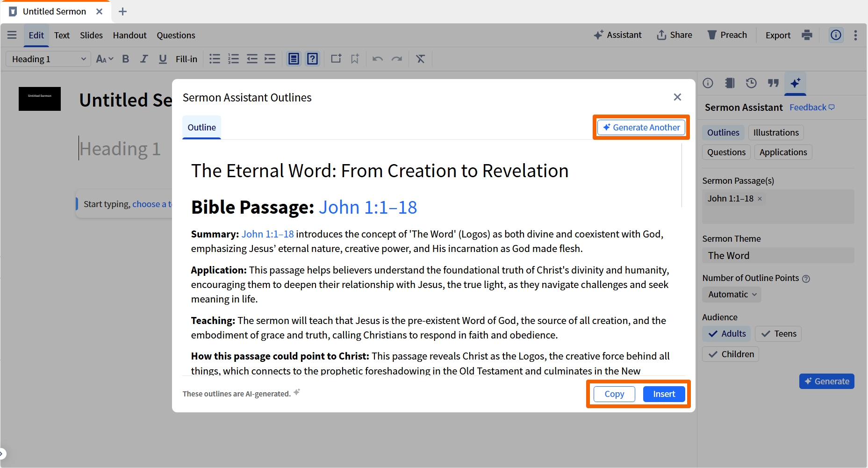Undo the last action
This screenshot has height=468, width=868.
pyautogui.click(x=378, y=59)
